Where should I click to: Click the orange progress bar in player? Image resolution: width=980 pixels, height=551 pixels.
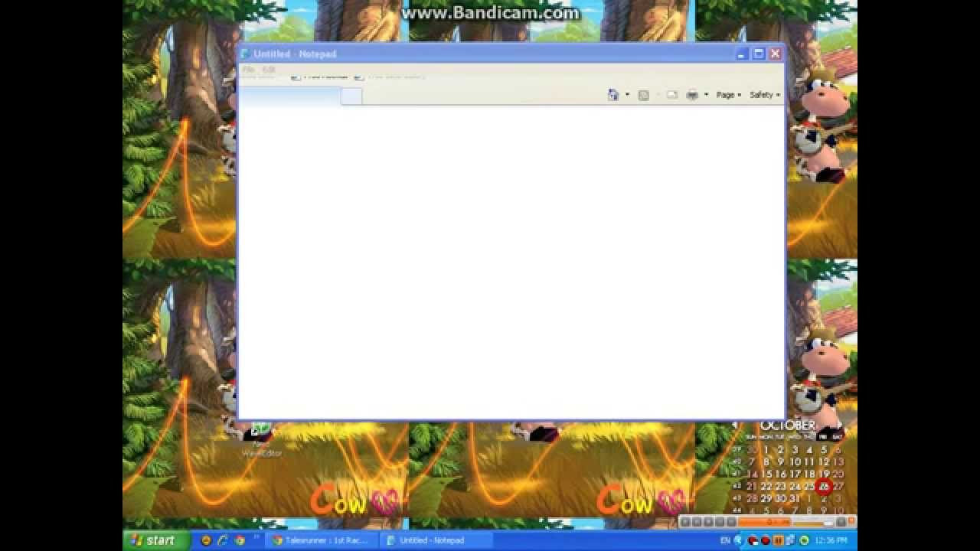tap(766, 522)
